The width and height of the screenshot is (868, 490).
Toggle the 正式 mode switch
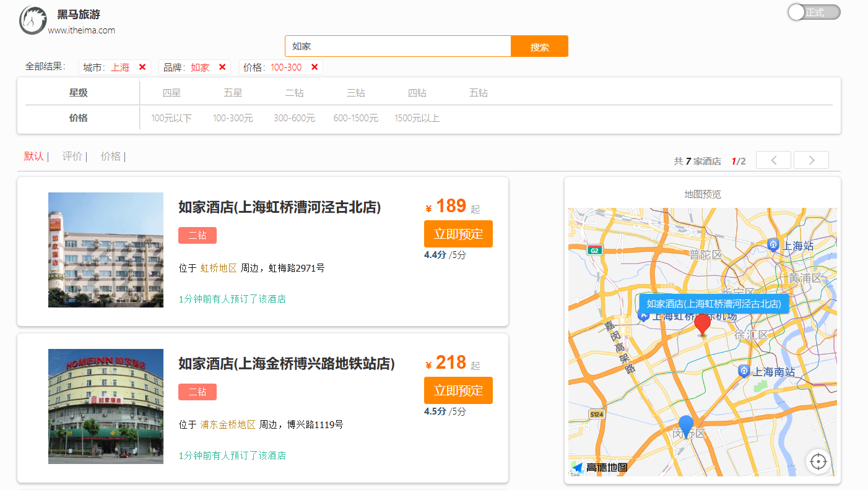click(814, 12)
